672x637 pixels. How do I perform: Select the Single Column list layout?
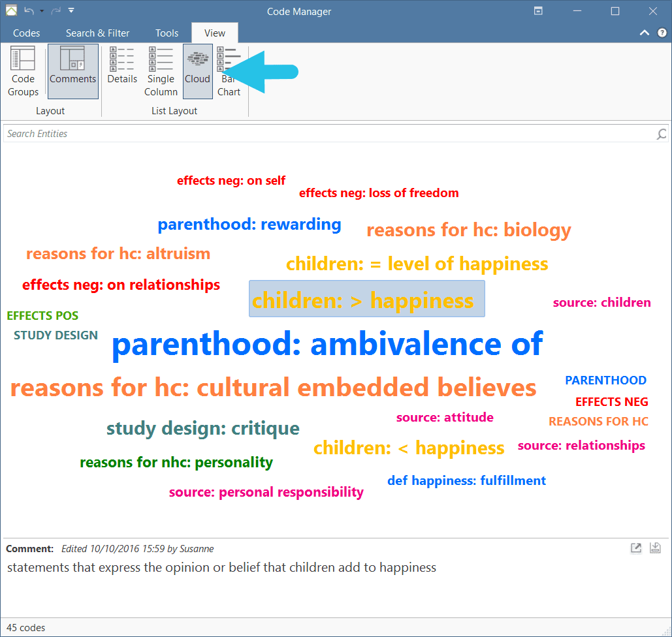point(161,72)
